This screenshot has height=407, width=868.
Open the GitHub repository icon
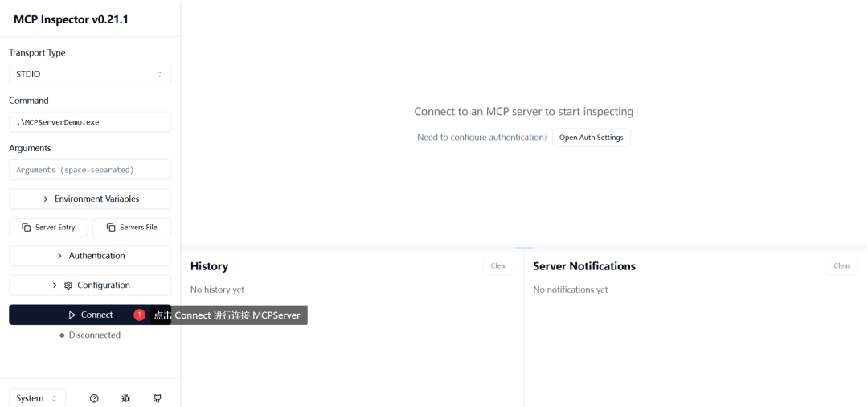point(158,398)
